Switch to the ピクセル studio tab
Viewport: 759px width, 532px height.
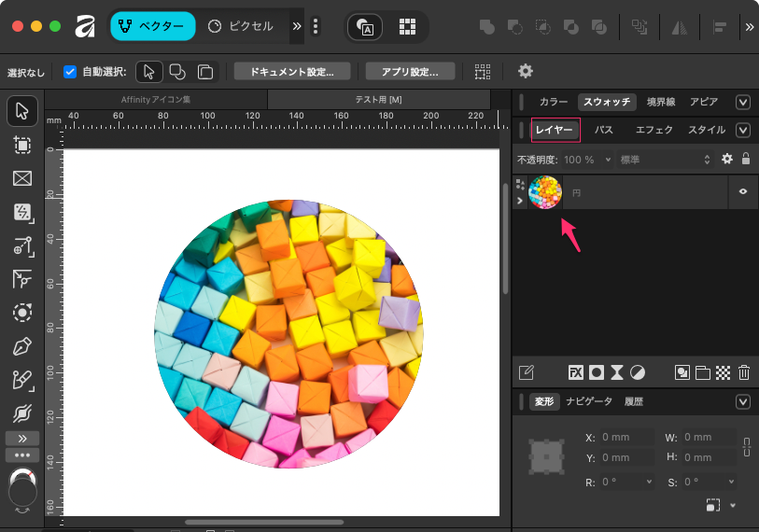241,26
